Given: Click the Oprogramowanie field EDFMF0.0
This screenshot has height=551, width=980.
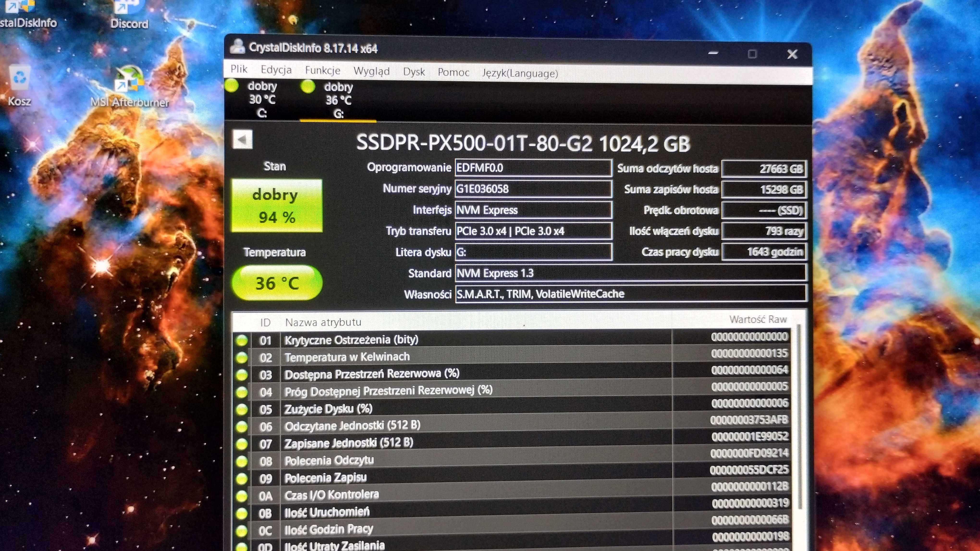Looking at the screenshot, I should (533, 168).
